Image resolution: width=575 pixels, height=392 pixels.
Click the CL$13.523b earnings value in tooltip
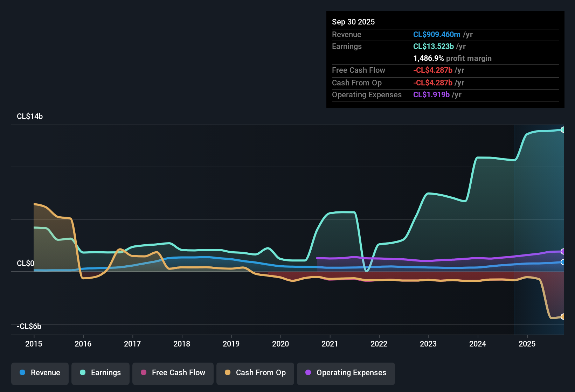tap(433, 47)
